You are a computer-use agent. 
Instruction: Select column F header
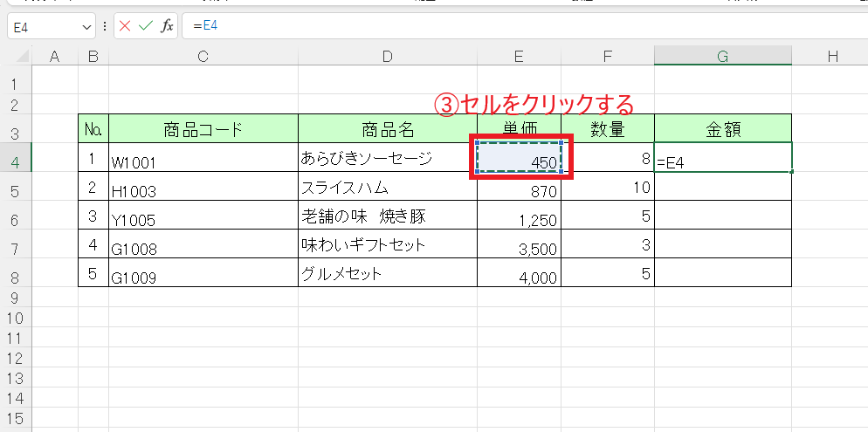[608, 56]
